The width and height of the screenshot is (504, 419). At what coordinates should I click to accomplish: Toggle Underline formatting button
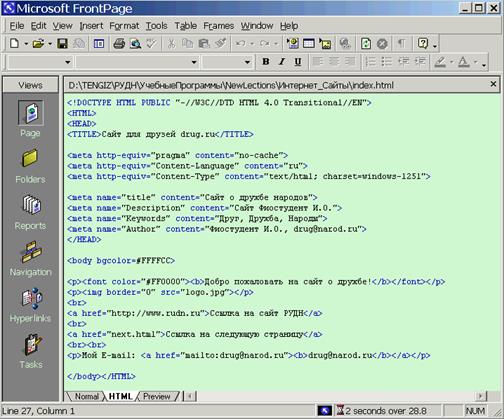298,62
